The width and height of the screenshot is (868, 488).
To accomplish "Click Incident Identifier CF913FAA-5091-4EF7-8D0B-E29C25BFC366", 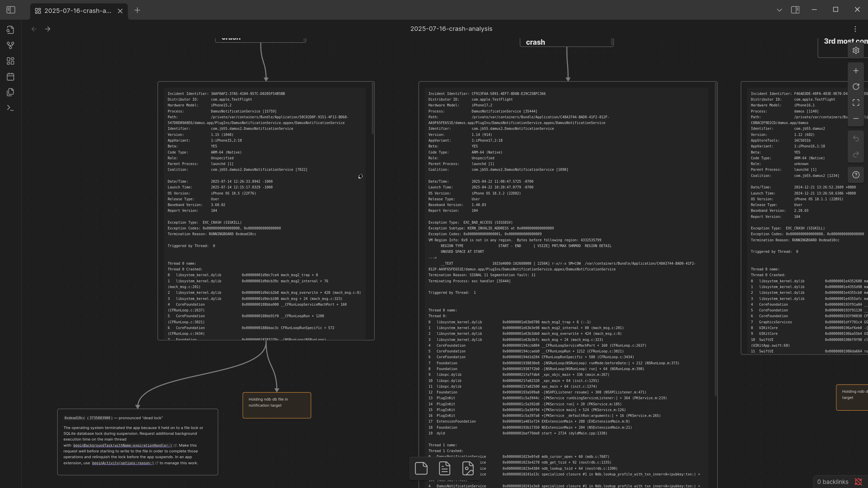I will 487,94.
